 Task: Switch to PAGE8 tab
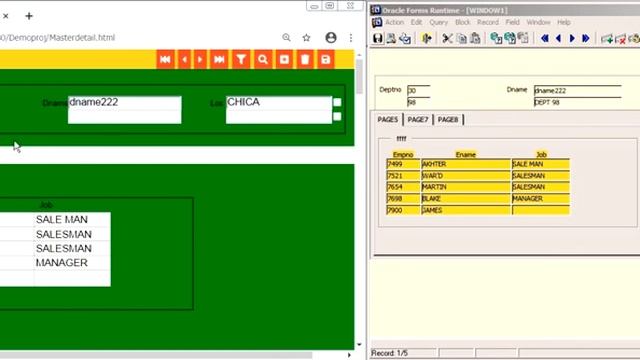coord(448,119)
